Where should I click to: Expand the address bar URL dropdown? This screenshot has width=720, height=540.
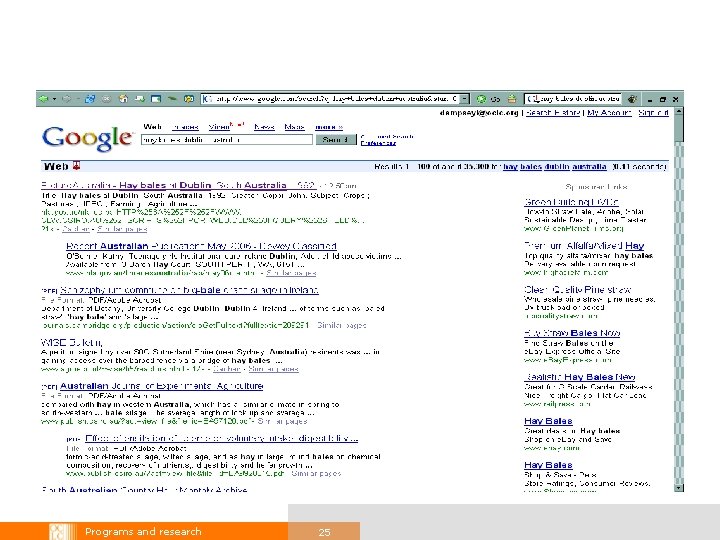tap(465, 99)
